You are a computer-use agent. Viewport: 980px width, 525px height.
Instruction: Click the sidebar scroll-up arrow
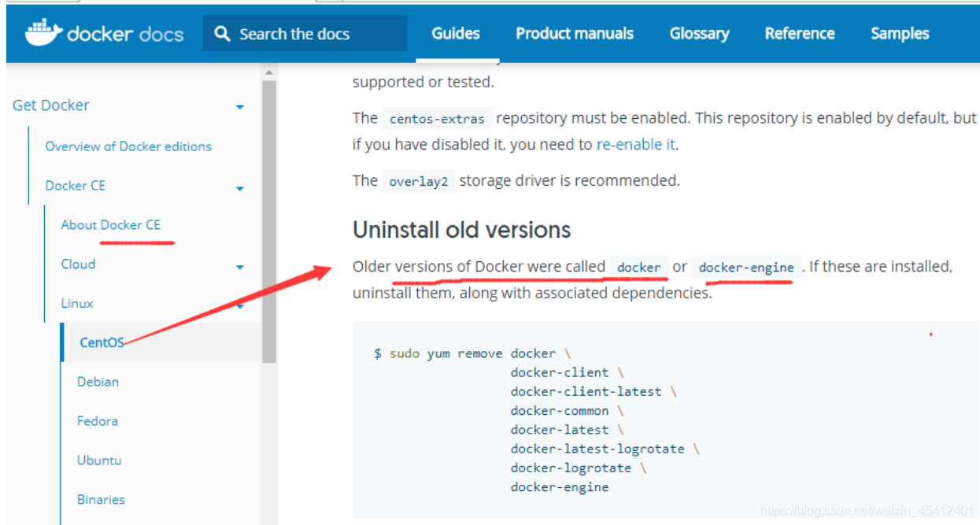(x=269, y=72)
